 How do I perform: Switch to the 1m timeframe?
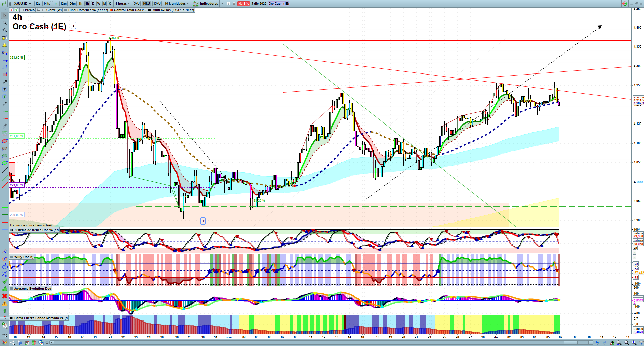(x=55, y=4)
